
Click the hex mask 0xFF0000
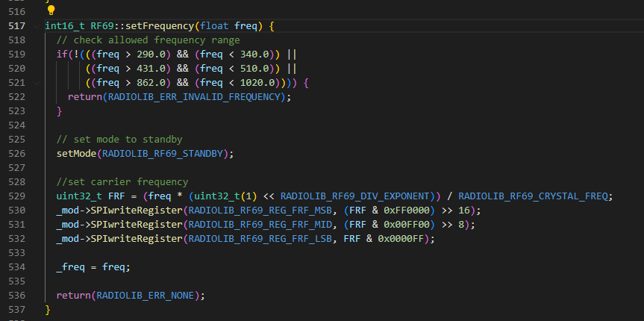[407, 211]
